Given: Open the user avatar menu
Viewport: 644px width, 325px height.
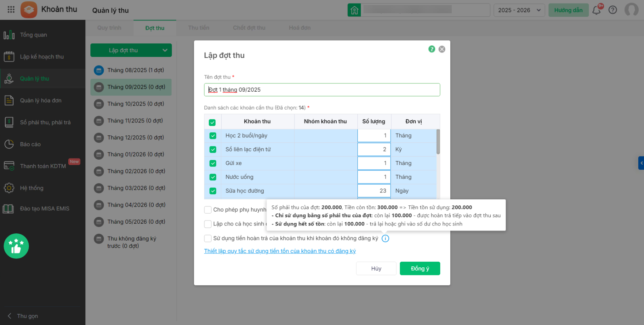Looking at the screenshot, I should 631,10.
